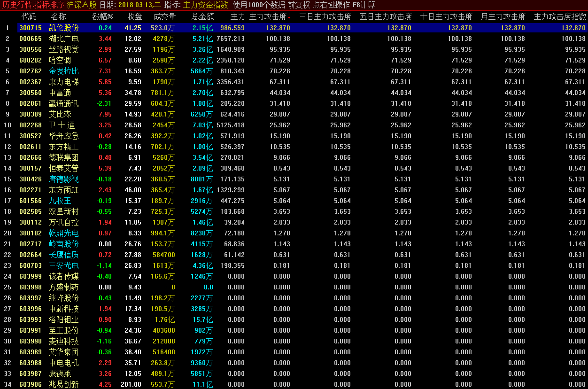This screenshot has height=389, width=588.
Task: Click stock code 600202
Action: pyautogui.click(x=31, y=60)
